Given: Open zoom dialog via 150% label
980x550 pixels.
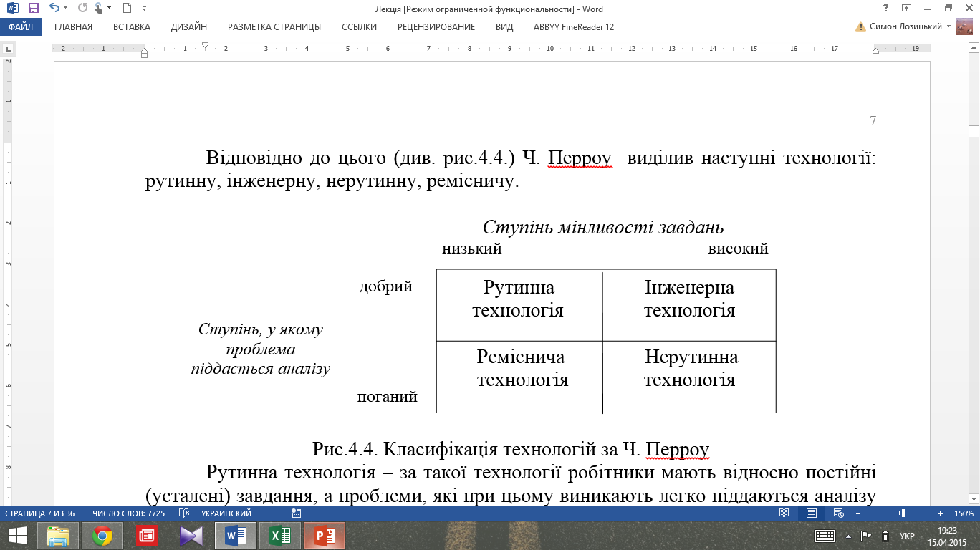Looking at the screenshot, I should [964, 513].
